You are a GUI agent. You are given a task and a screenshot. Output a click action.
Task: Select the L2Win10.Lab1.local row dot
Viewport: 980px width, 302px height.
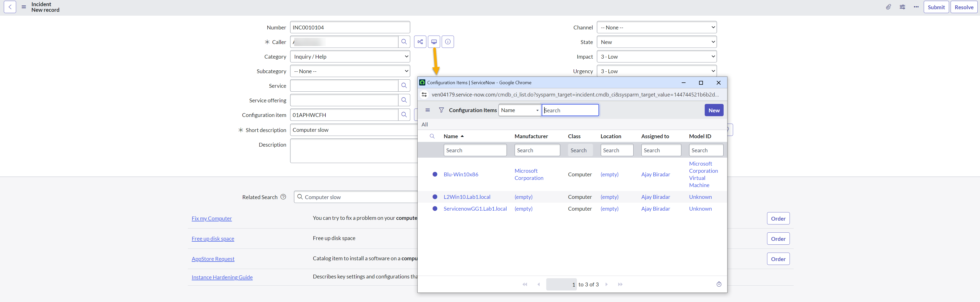point(435,197)
